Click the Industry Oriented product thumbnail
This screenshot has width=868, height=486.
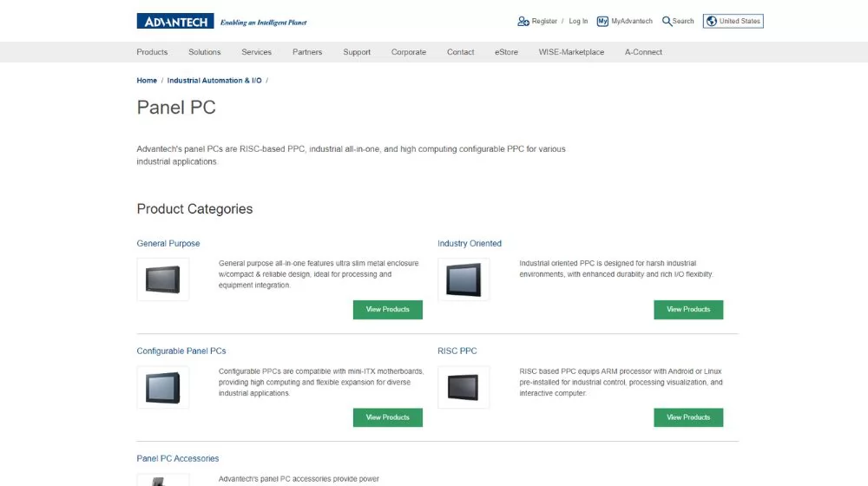[x=464, y=279]
